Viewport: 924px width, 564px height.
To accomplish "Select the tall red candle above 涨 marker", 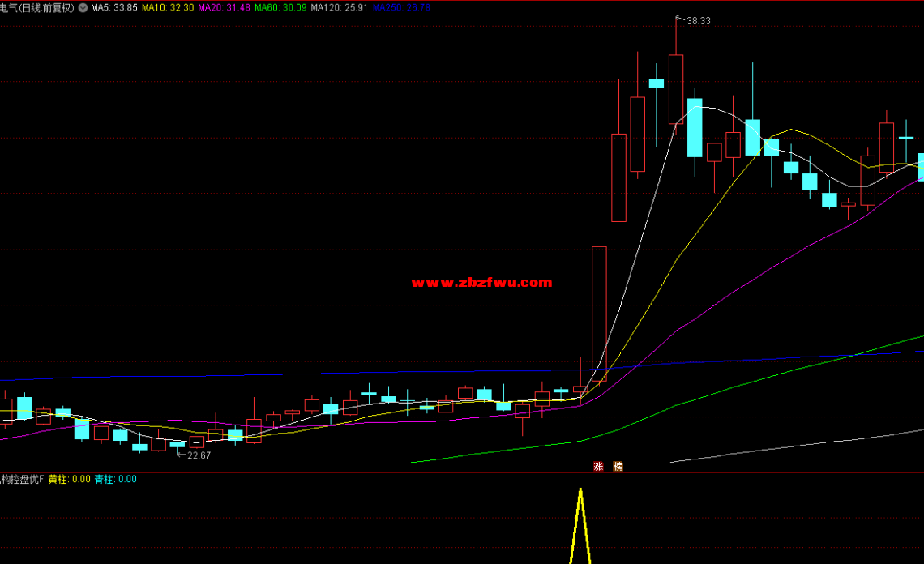I will click(599, 314).
